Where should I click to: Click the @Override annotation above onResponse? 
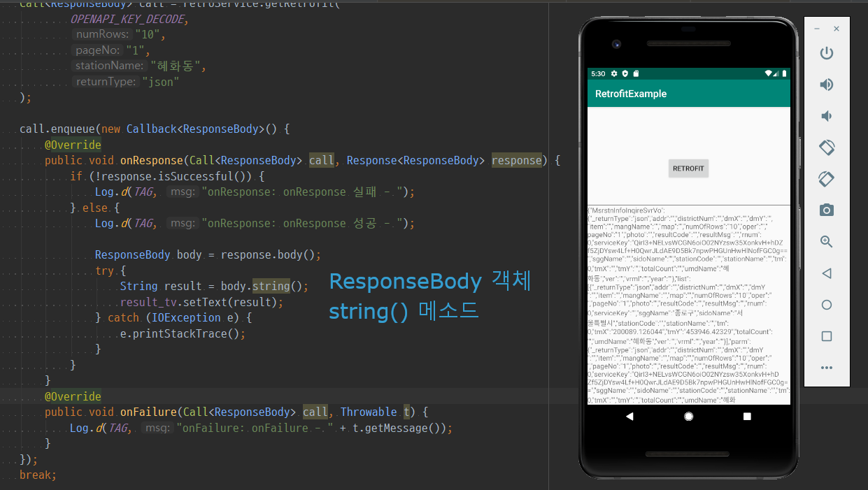(x=73, y=145)
